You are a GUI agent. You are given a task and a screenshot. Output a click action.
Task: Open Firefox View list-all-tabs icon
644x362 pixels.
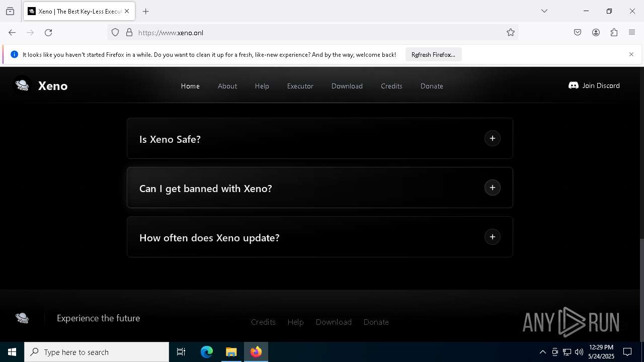coord(10,11)
